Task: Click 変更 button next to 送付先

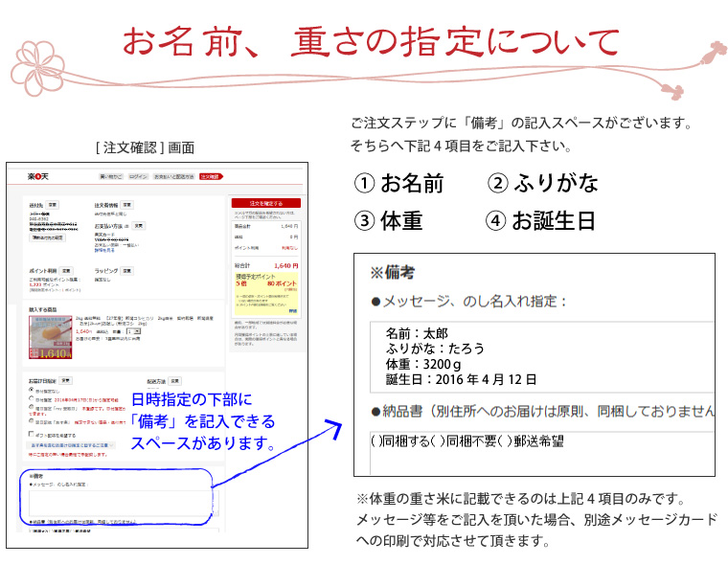Action: tap(53, 205)
